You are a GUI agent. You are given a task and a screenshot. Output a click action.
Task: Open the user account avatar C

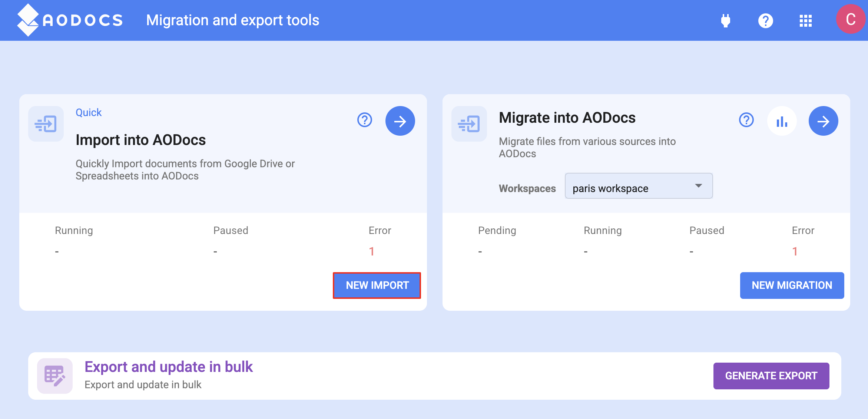[851, 19]
